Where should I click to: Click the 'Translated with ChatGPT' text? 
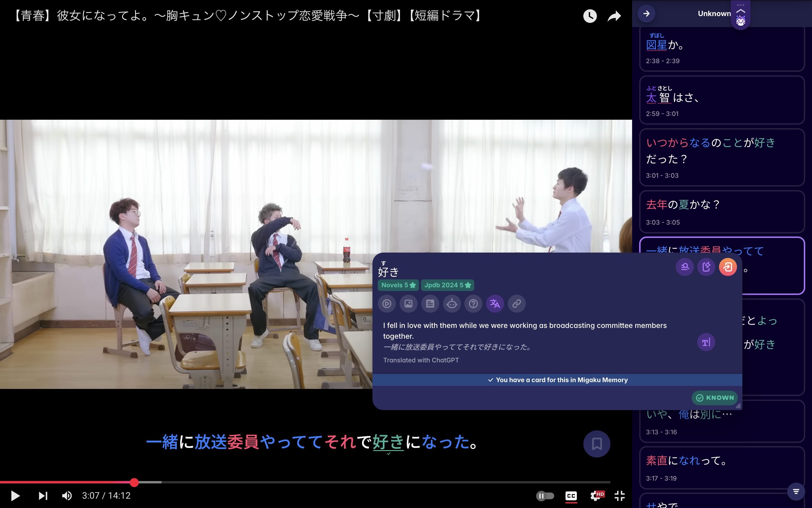pyautogui.click(x=421, y=360)
